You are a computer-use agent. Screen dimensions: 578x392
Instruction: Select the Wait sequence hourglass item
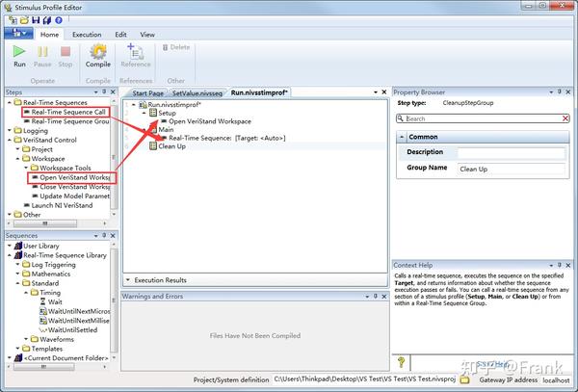click(51, 302)
